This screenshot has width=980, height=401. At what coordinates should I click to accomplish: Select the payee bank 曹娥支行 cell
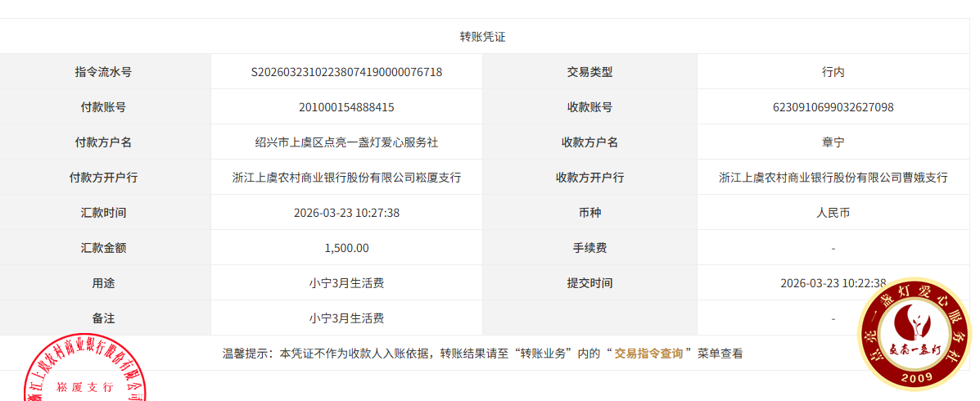833,178
